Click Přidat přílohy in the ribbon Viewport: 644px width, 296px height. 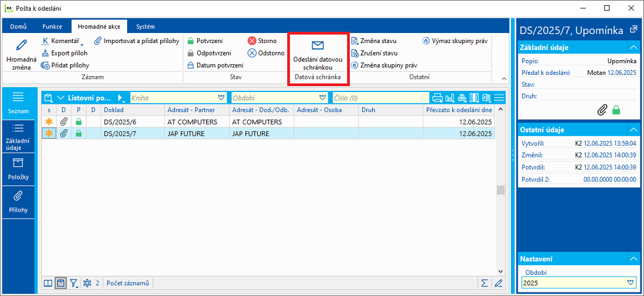(65, 65)
